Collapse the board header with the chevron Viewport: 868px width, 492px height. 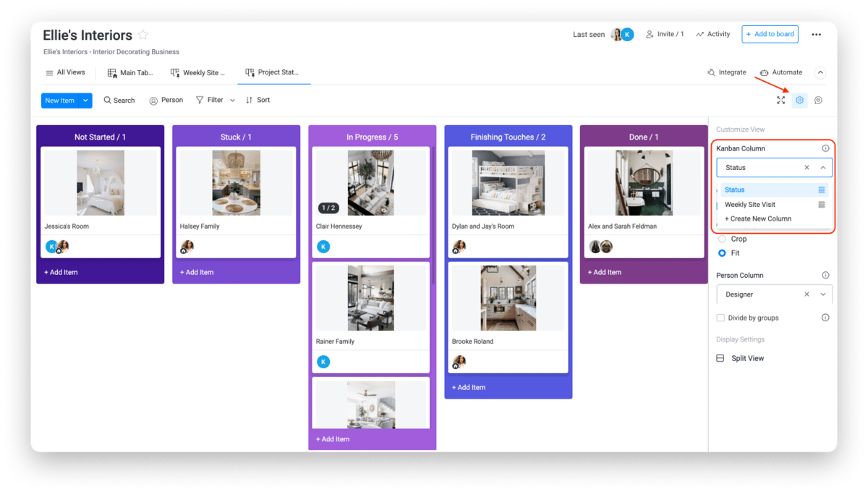[x=820, y=72]
